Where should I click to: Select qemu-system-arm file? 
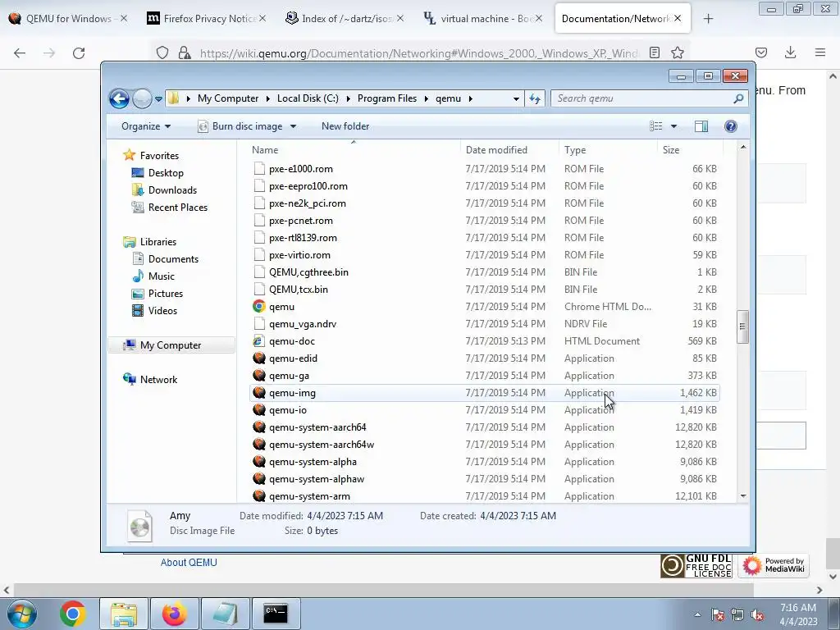coord(485,496)
